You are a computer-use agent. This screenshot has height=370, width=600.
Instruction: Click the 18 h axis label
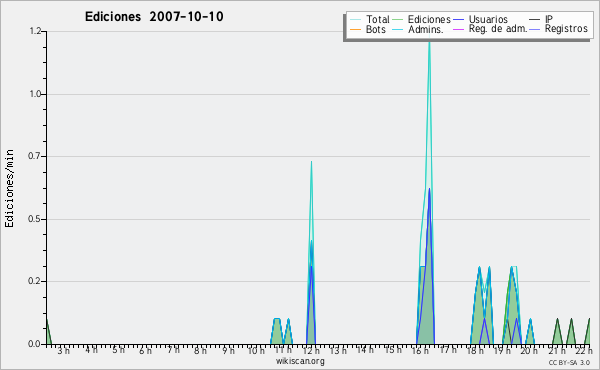(x=475, y=350)
